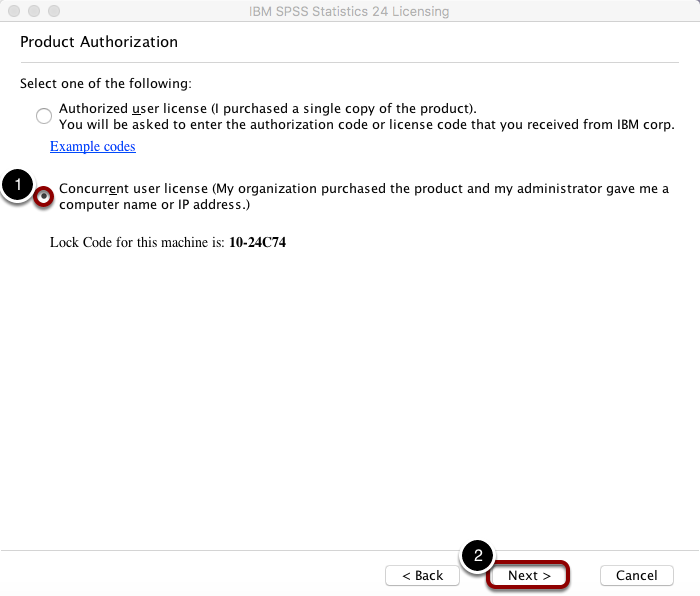700x596 pixels.
Task: Click the Authorized user license description text
Action: (x=367, y=117)
